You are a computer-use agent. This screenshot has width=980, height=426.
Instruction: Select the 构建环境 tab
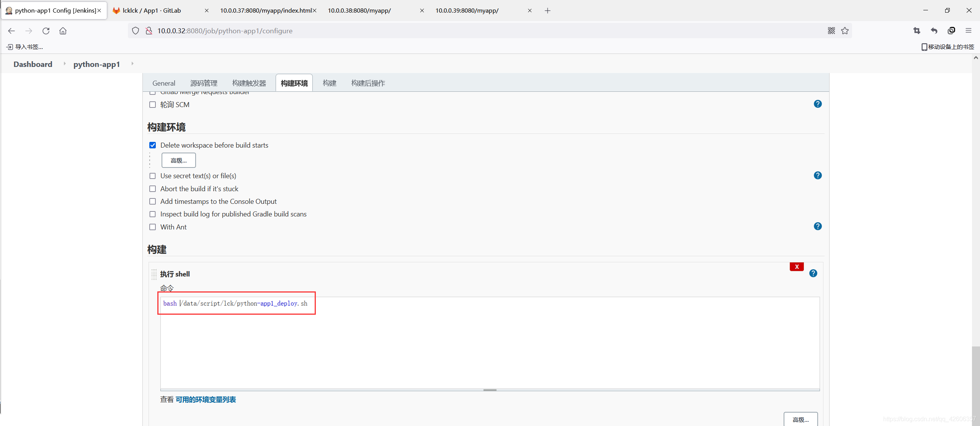coord(294,83)
